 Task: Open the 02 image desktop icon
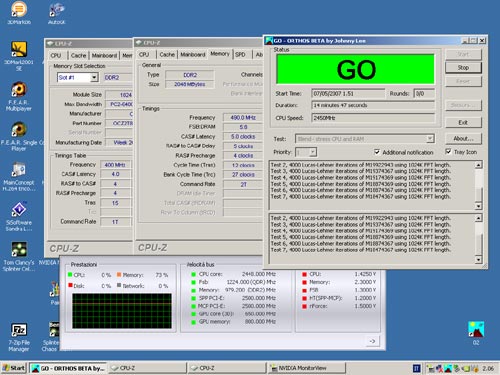(x=476, y=329)
